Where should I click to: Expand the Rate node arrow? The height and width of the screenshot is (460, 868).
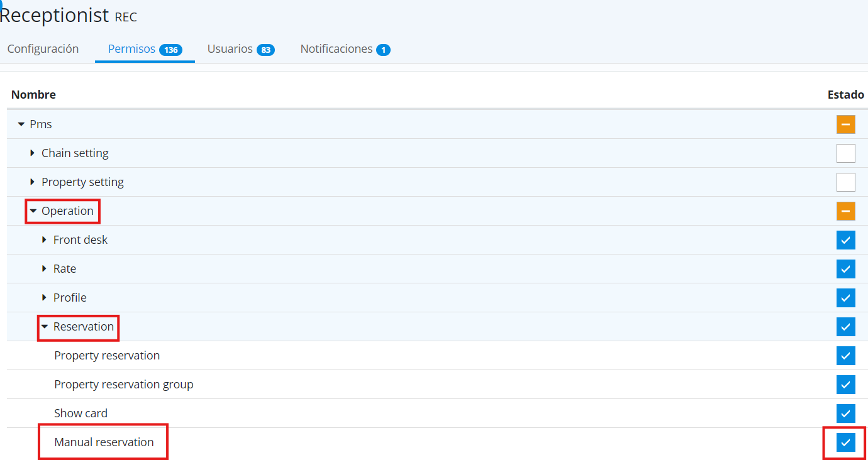coord(45,269)
